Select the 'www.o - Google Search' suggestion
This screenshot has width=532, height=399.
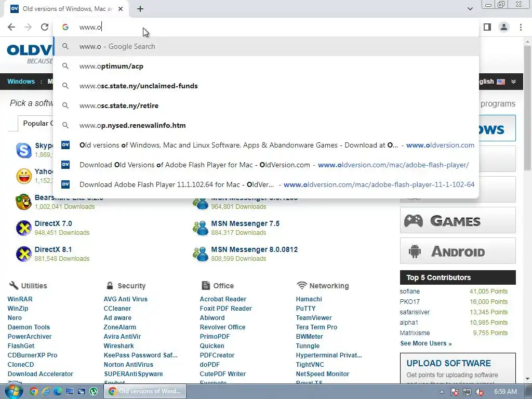coord(266,46)
